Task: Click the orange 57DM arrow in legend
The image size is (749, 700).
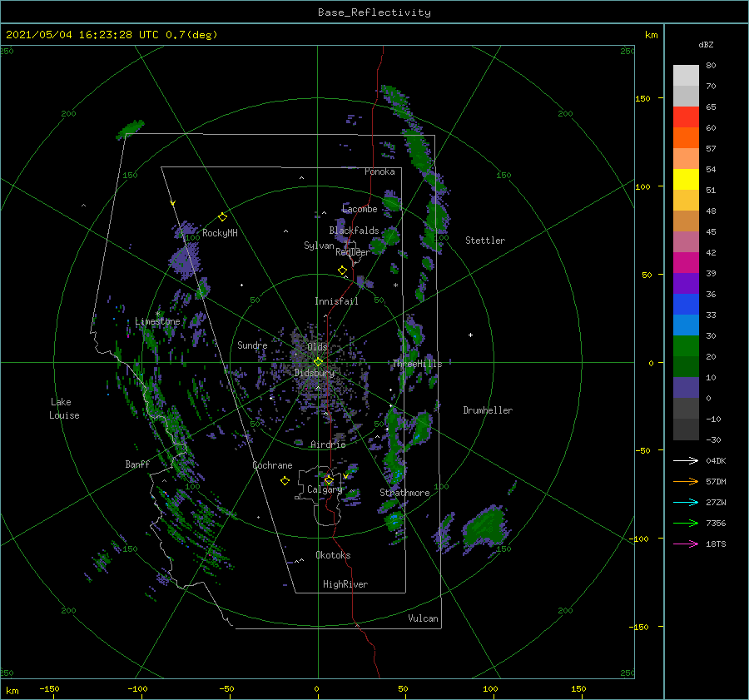Action: pos(686,482)
